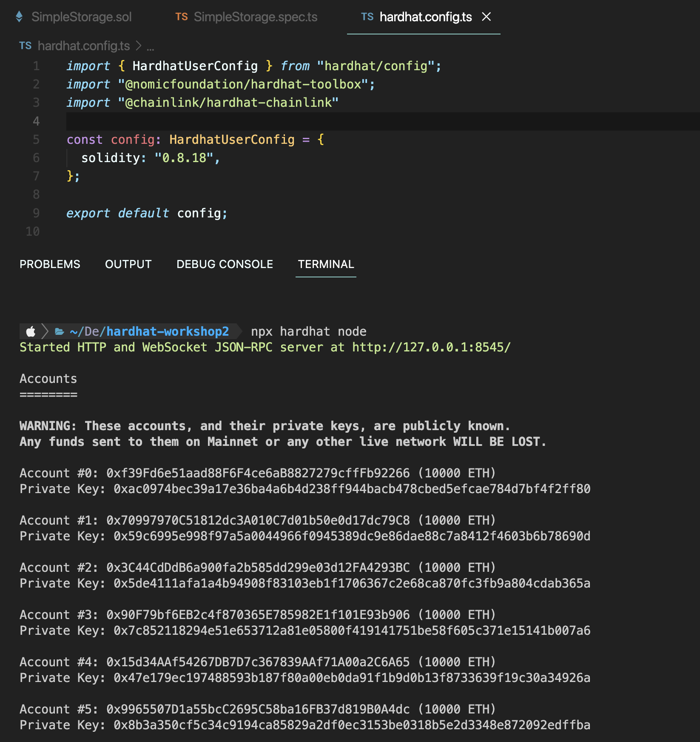Click the Account #2 address line
This screenshot has height=742, width=700.
258,568
